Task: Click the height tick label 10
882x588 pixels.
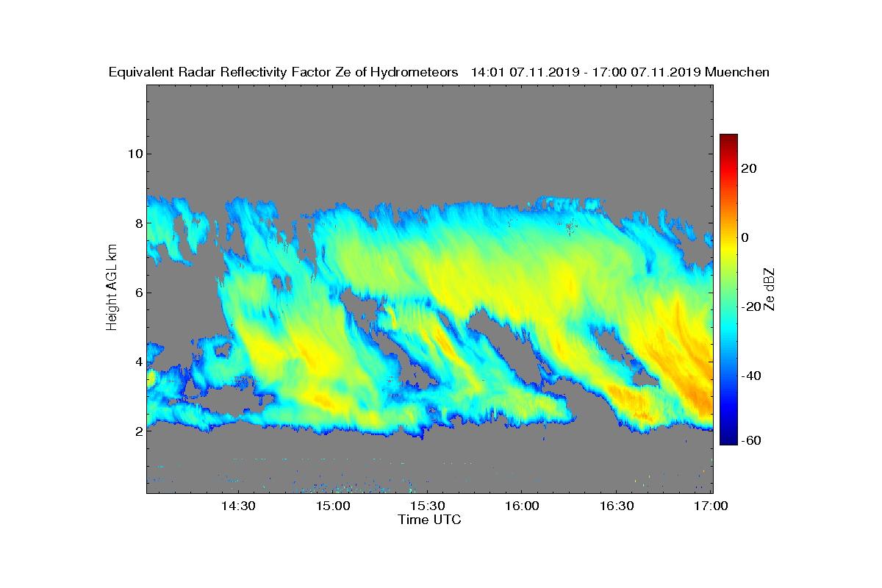Action: 134,154
